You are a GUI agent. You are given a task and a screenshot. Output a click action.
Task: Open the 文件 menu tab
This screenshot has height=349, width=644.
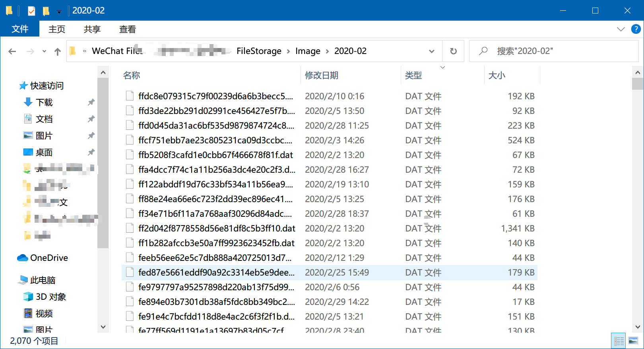(x=20, y=29)
